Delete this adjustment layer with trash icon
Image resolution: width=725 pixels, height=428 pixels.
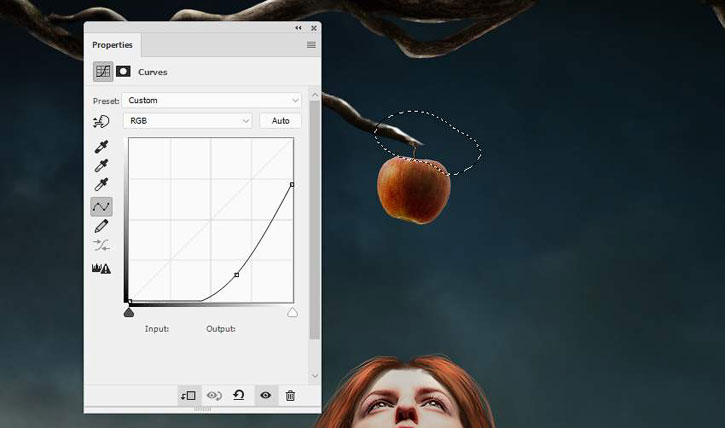coord(290,396)
